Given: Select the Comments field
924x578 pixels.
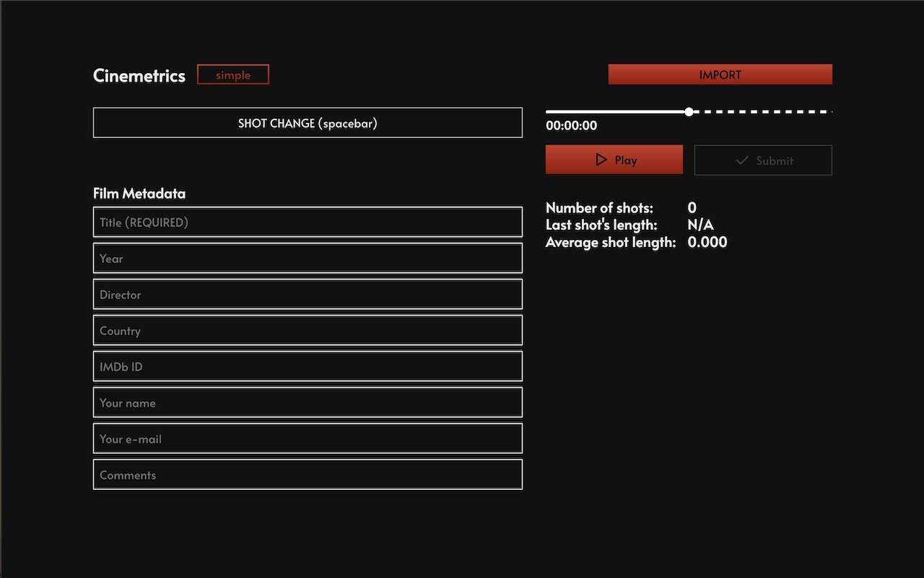Looking at the screenshot, I should (x=308, y=474).
